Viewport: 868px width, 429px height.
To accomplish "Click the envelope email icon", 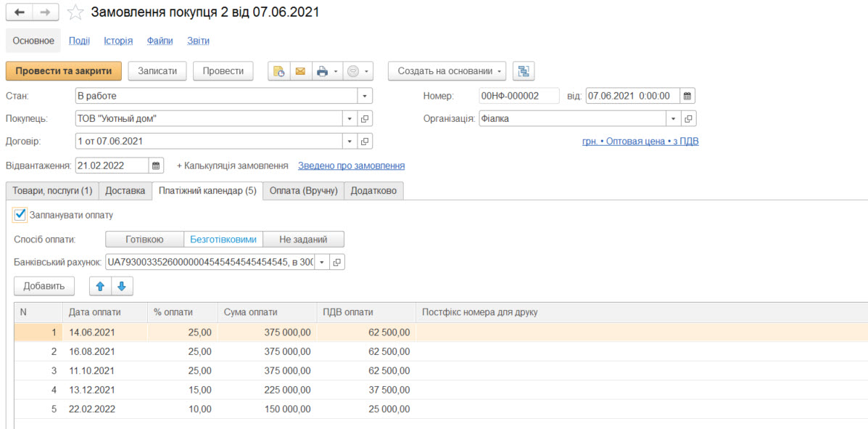I will click(299, 71).
